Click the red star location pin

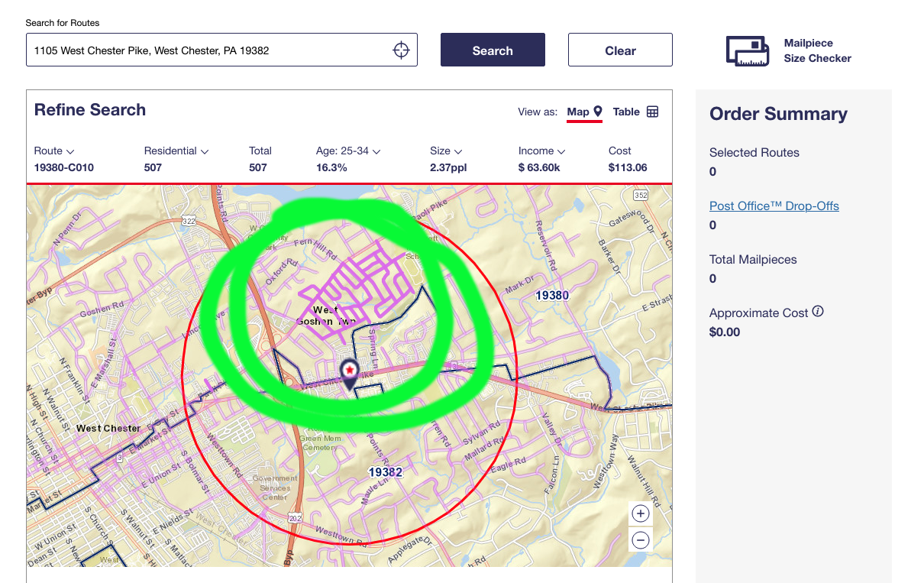349,371
